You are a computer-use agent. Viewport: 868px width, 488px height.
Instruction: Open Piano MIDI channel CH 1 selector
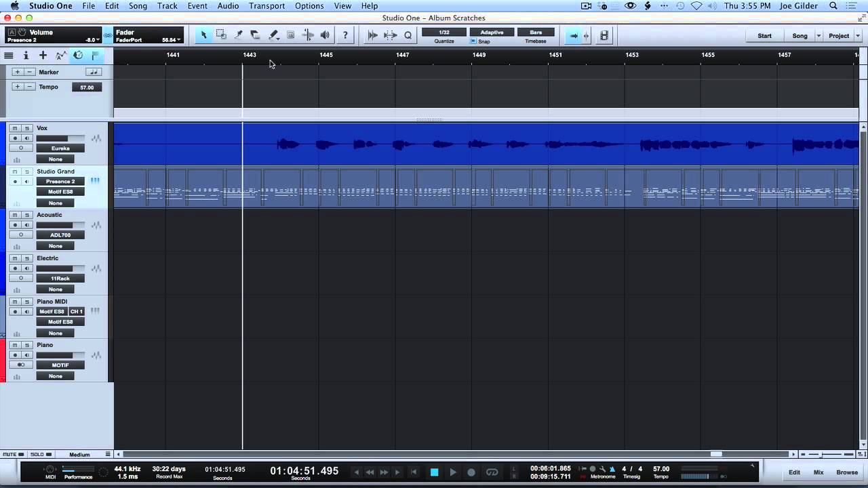tap(77, 312)
